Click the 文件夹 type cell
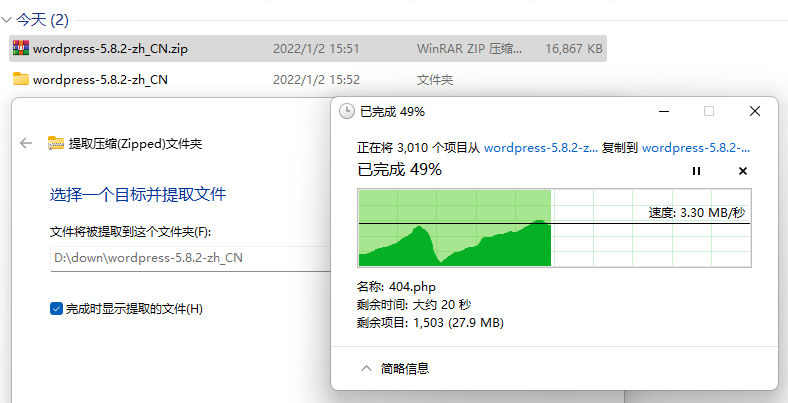This screenshot has width=788, height=403. pos(435,79)
